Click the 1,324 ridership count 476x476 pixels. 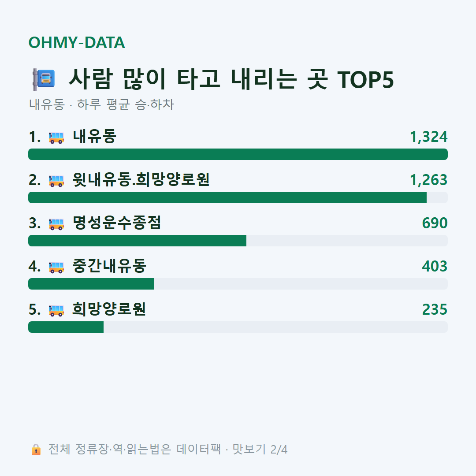point(429,137)
